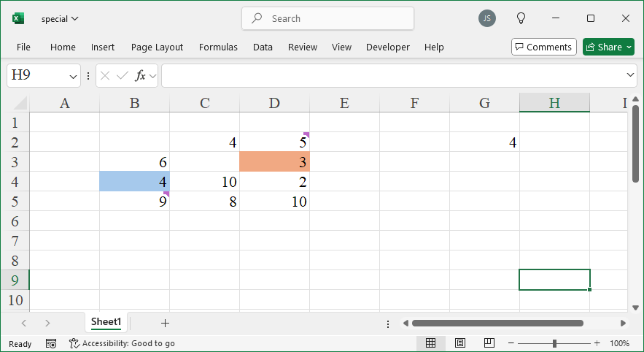Screen dimensions: 644x352
Task: Open the Developer ribbon tab
Action: (x=387, y=47)
